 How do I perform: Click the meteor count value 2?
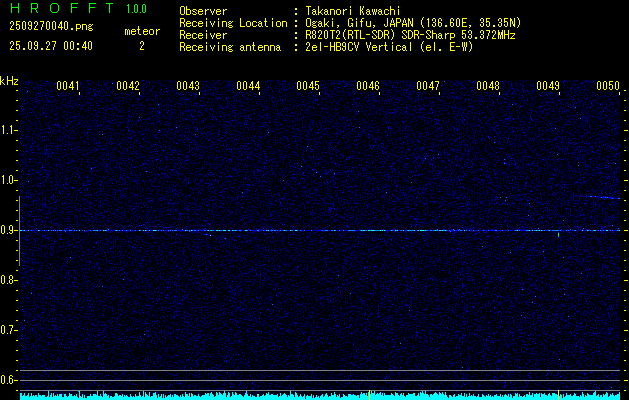click(x=142, y=46)
